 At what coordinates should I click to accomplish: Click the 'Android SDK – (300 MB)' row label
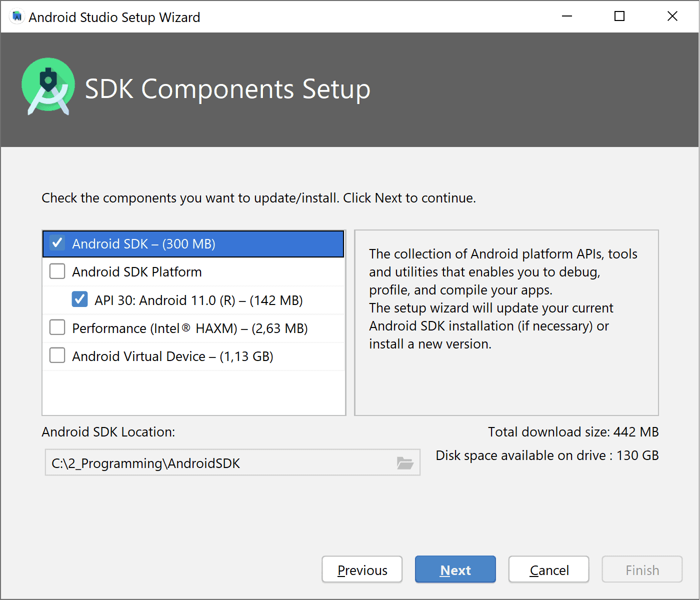click(x=144, y=244)
